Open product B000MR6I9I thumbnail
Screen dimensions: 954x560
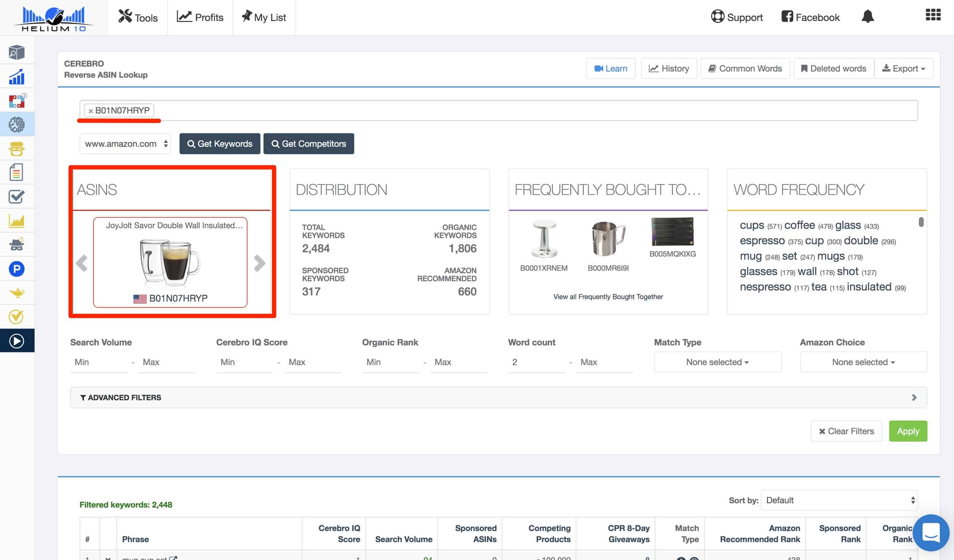click(x=608, y=239)
